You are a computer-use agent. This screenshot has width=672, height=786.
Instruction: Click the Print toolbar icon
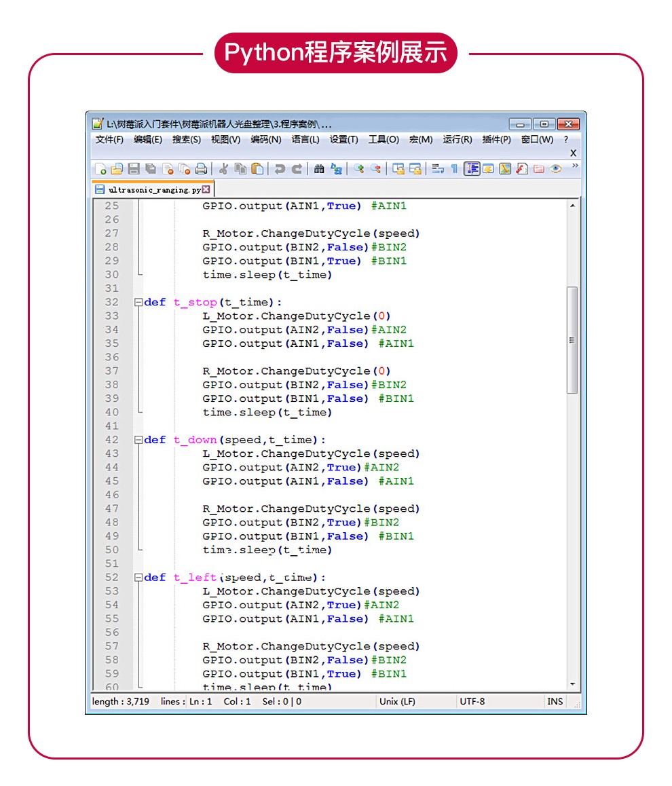tap(201, 169)
